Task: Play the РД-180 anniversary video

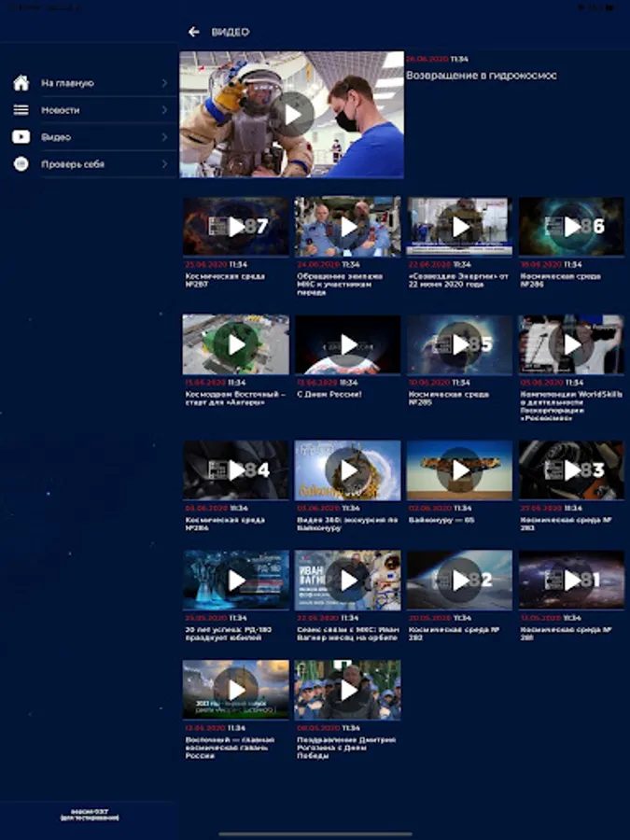Action: (x=236, y=581)
